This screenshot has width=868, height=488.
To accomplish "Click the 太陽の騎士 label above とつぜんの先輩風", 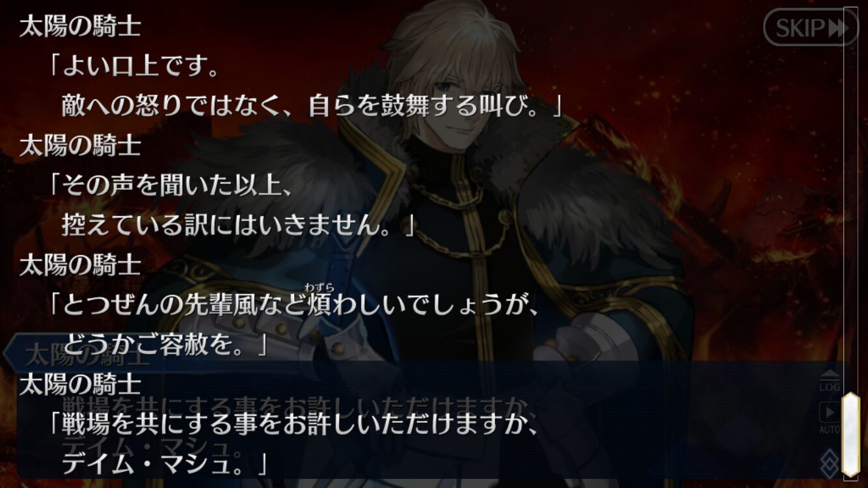I will coord(80,265).
